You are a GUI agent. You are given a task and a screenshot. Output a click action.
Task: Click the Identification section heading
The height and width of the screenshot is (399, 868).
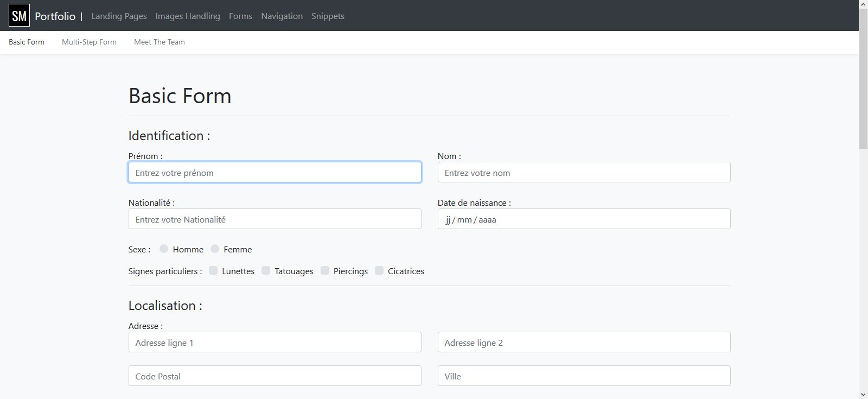[x=169, y=136]
